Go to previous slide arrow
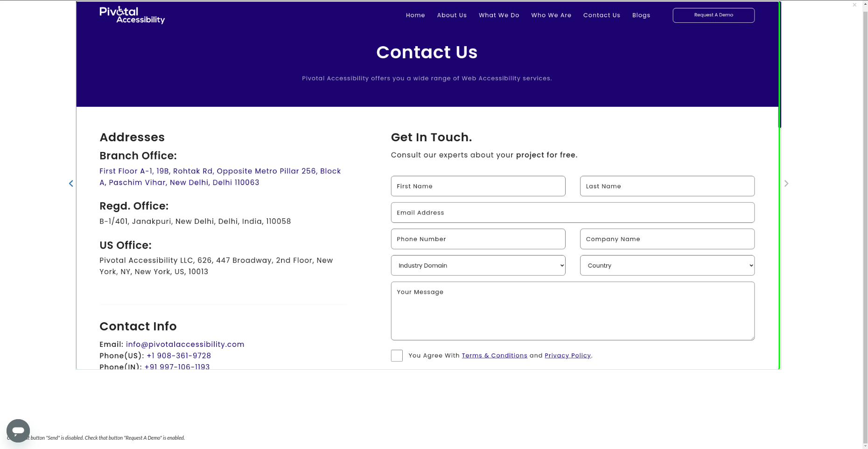868x449 pixels. click(x=71, y=184)
